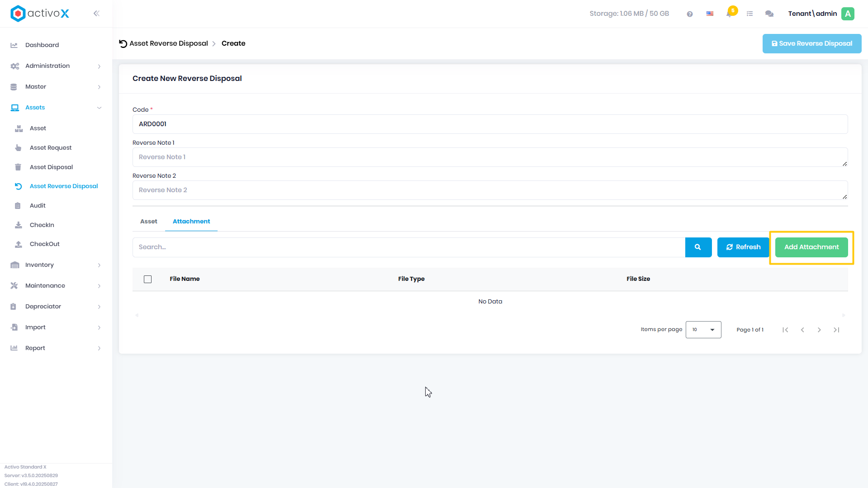Collapse the Assets menu chevron
This screenshot has width=868, height=488.
[x=99, y=108]
